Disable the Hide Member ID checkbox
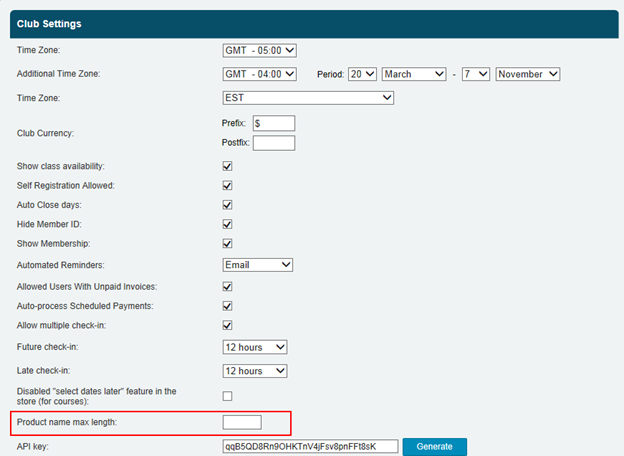624x456 pixels. (228, 225)
